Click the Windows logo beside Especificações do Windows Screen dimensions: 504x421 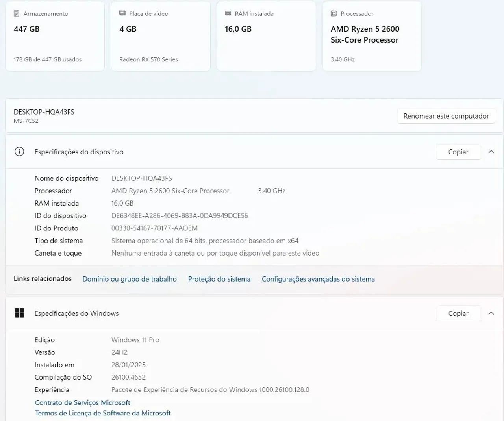click(19, 313)
